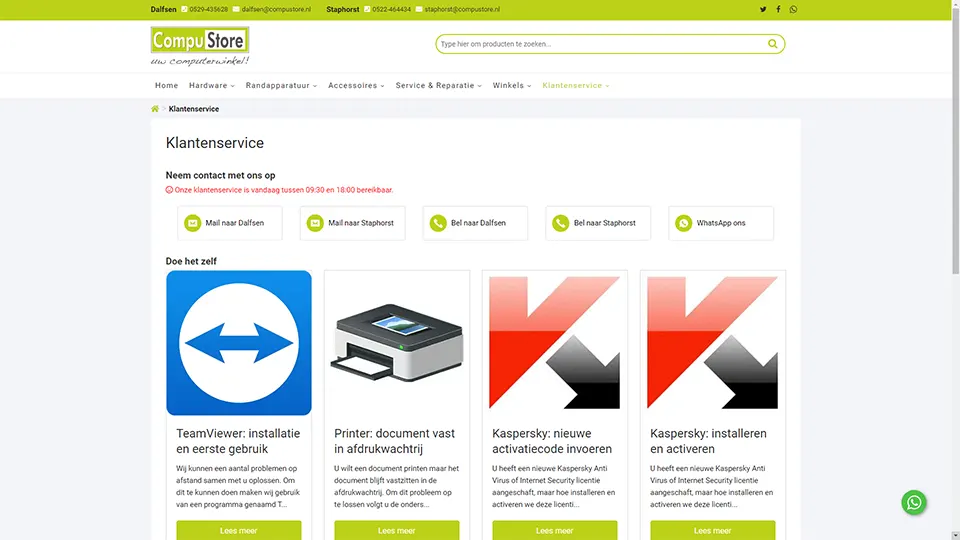Click the Klantenservice breadcrumb text
Viewport: 960px width, 540px height.
pos(193,109)
